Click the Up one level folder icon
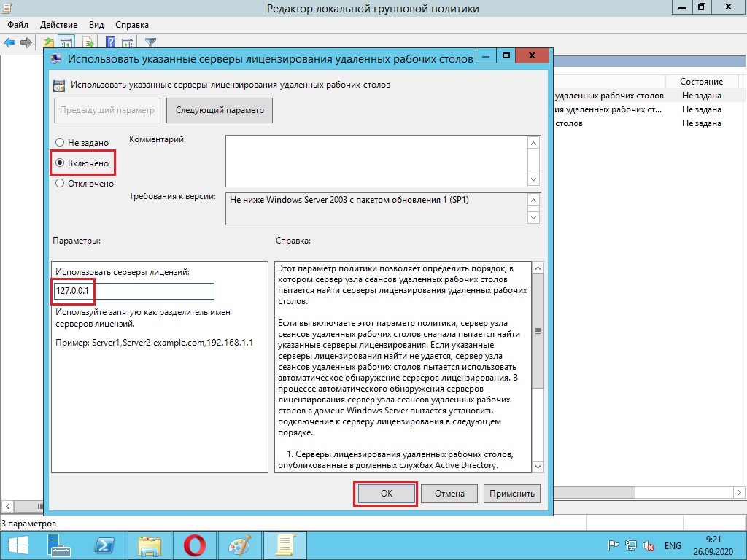 click(49, 42)
